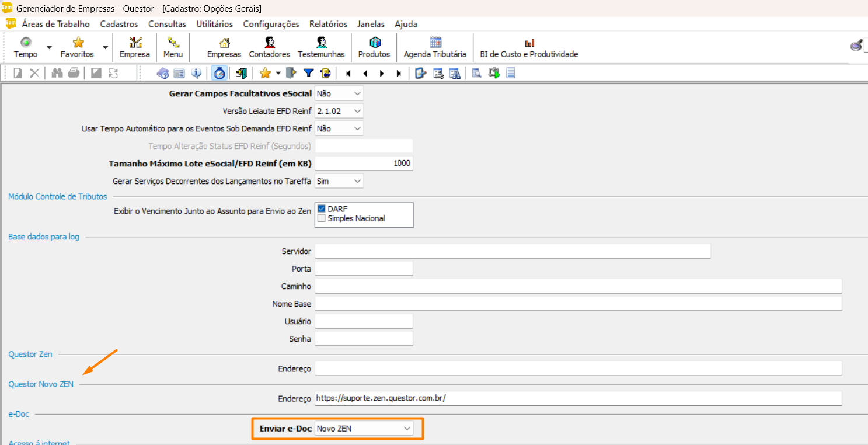Click the printer icon
The height and width of the screenshot is (445, 868).
click(74, 73)
